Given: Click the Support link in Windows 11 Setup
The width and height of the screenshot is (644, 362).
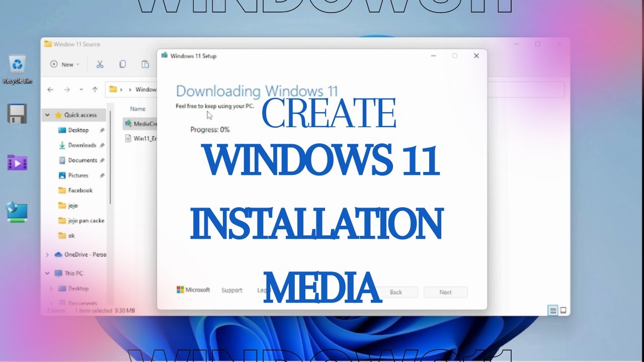Looking at the screenshot, I should (x=232, y=290).
